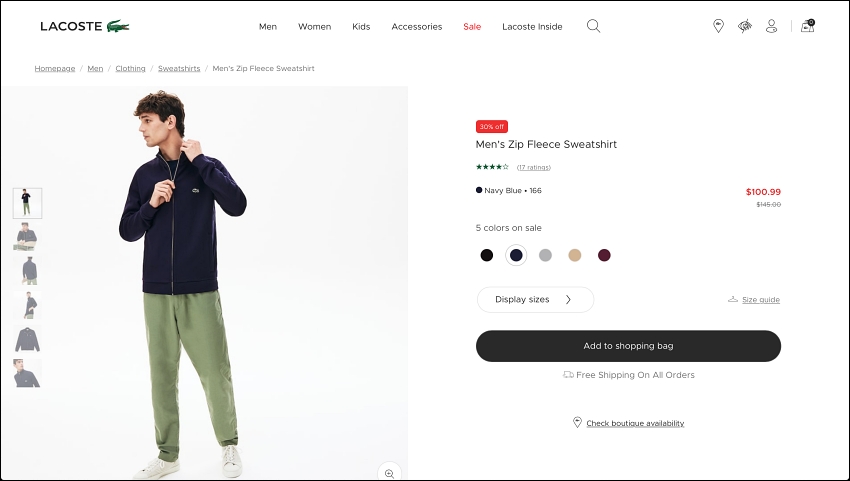Pick the beige color swatch

575,255
